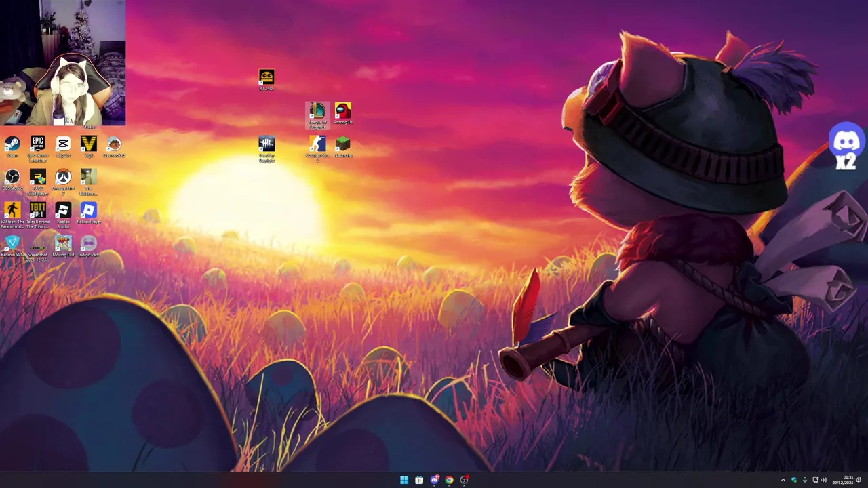Select the Roblox Studio desktop icon
This screenshot has width=868, height=488.
tap(63, 216)
